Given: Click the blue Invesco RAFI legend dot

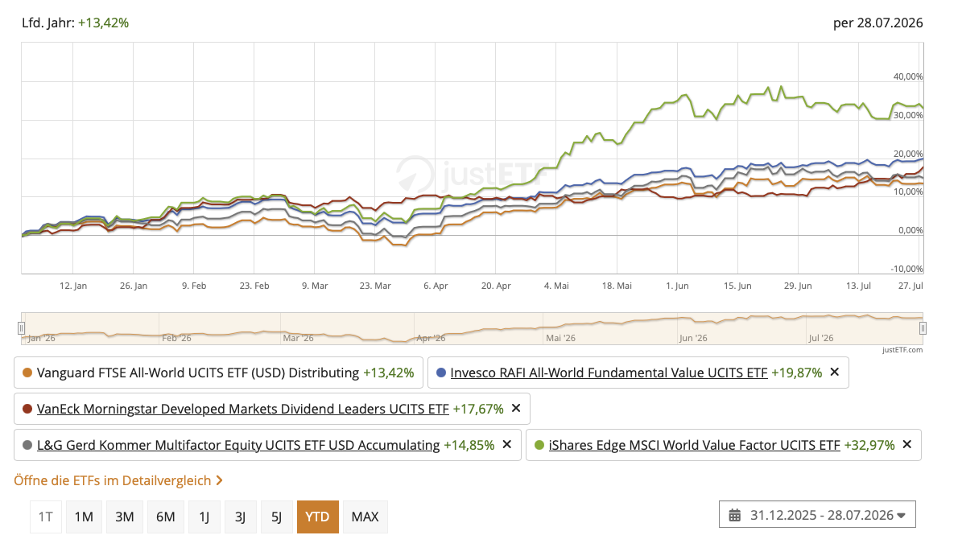Looking at the screenshot, I should point(441,373).
